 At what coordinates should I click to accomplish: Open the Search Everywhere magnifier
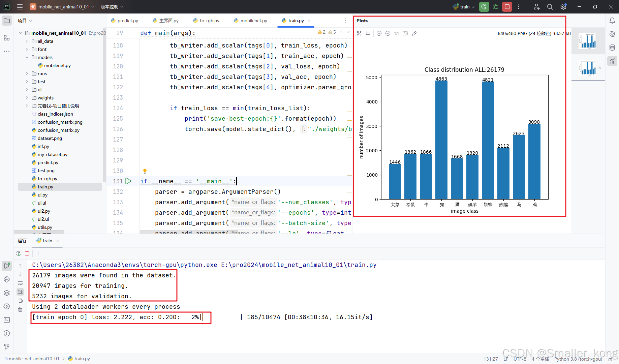pos(550,7)
